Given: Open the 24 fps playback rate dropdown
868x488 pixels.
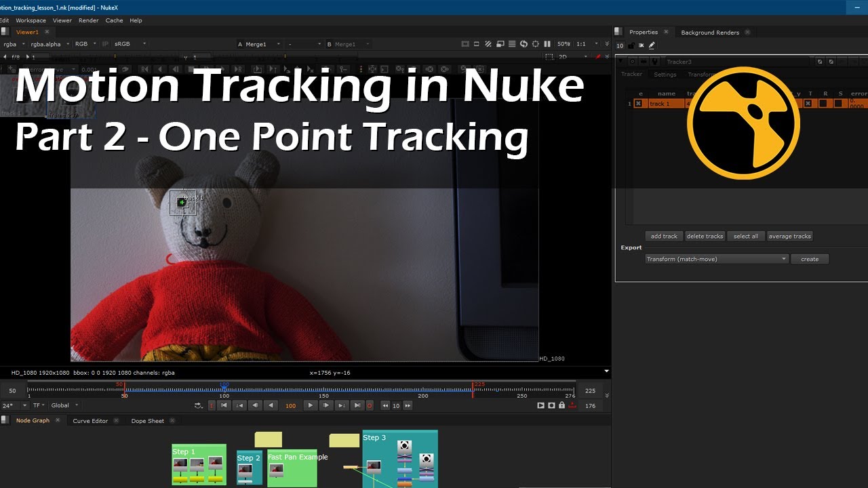Looking at the screenshot, I should (x=15, y=405).
